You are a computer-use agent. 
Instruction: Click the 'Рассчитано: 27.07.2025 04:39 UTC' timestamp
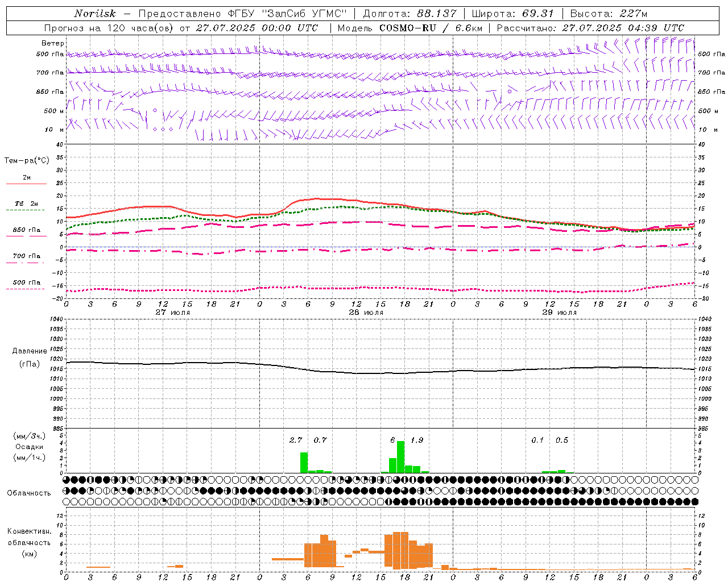(590, 28)
